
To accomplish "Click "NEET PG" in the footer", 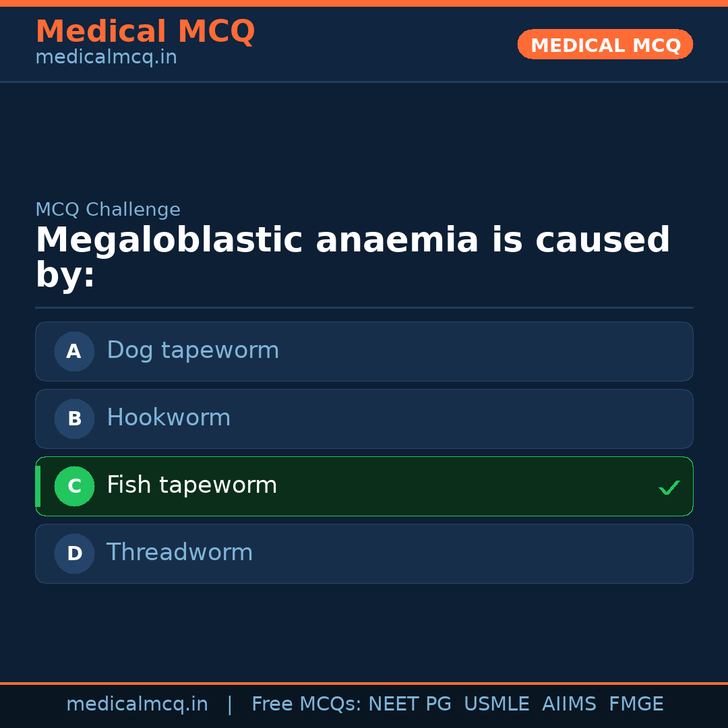I will [x=410, y=704].
